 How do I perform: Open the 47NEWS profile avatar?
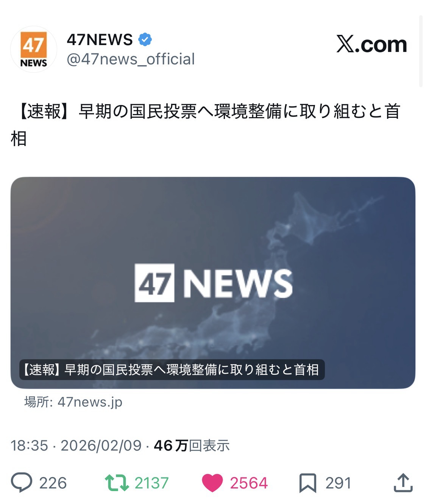click(34, 49)
